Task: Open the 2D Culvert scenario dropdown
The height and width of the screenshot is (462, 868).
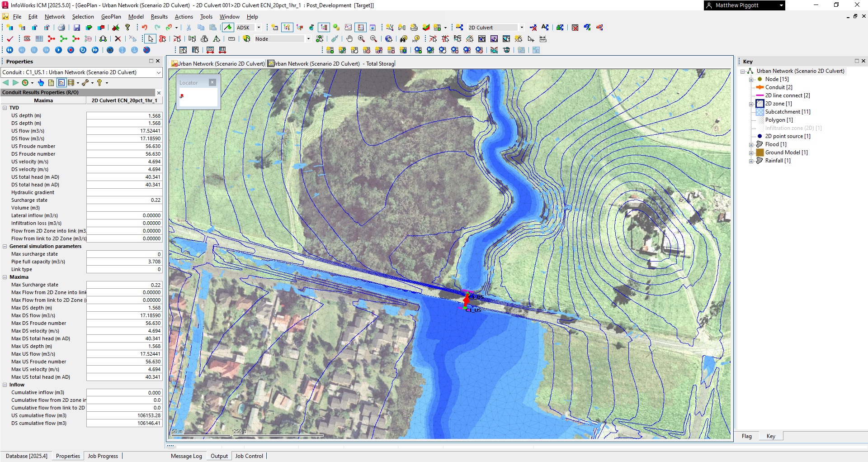Action: pyautogui.click(x=522, y=28)
